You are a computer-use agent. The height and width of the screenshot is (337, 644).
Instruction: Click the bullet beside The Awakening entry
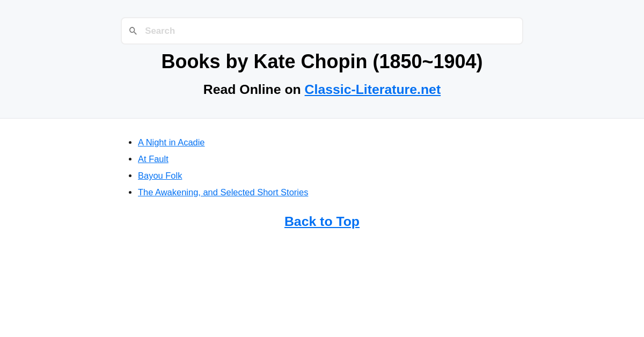(x=129, y=192)
